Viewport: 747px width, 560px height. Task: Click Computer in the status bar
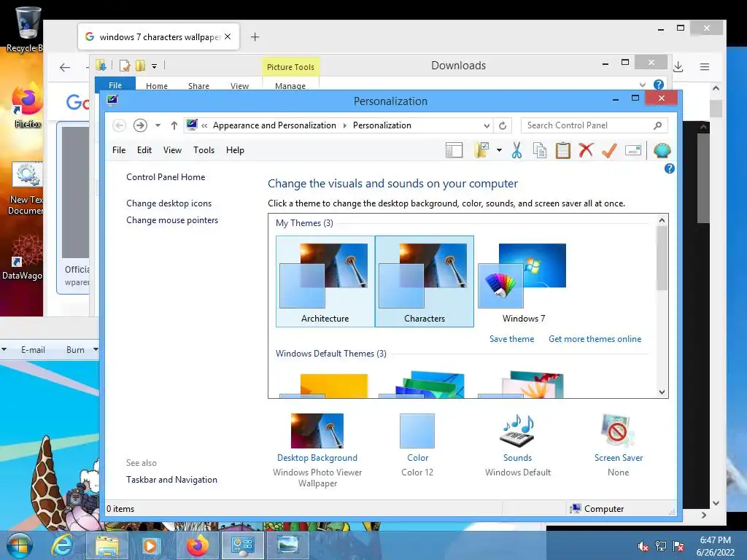pyautogui.click(x=597, y=509)
